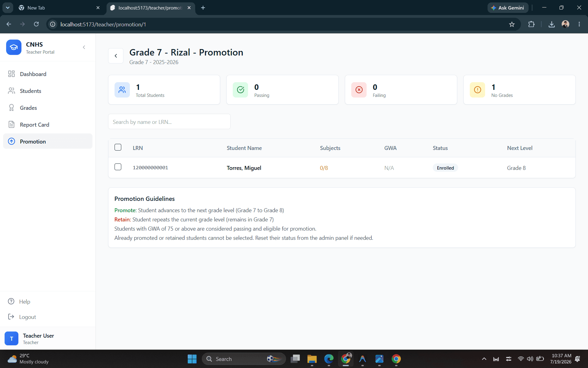Click the Student Name column header
This screenshot has height=368, width=588.
(244, 148)
